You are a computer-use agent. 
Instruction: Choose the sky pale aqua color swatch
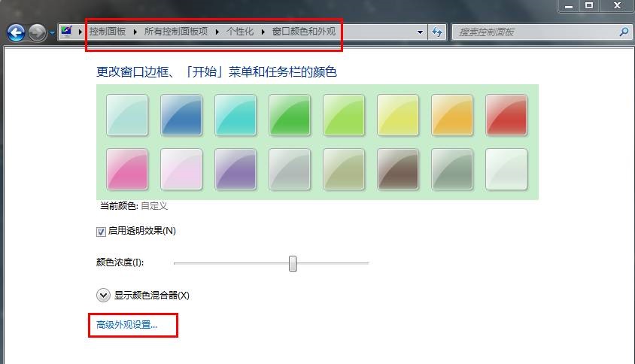coord(127,115)
